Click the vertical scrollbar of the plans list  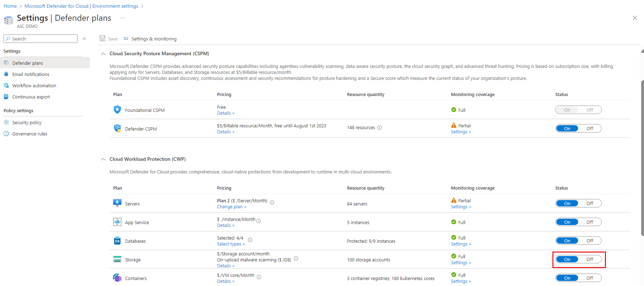642,158
